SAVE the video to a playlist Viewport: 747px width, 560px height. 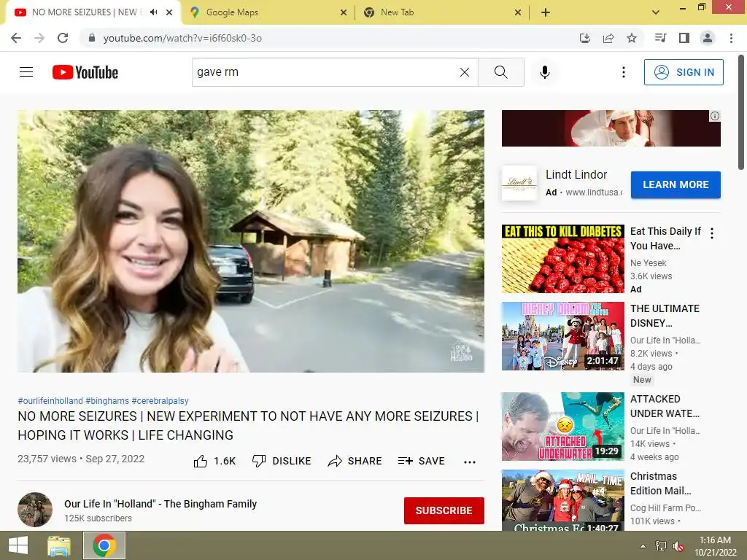pos(422,461)
